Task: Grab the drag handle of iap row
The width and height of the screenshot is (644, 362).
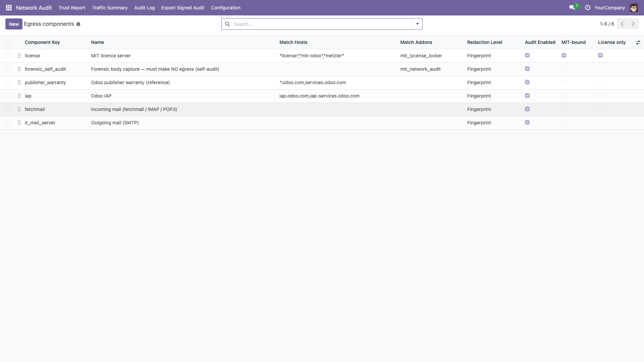Action: pos(19,96)
